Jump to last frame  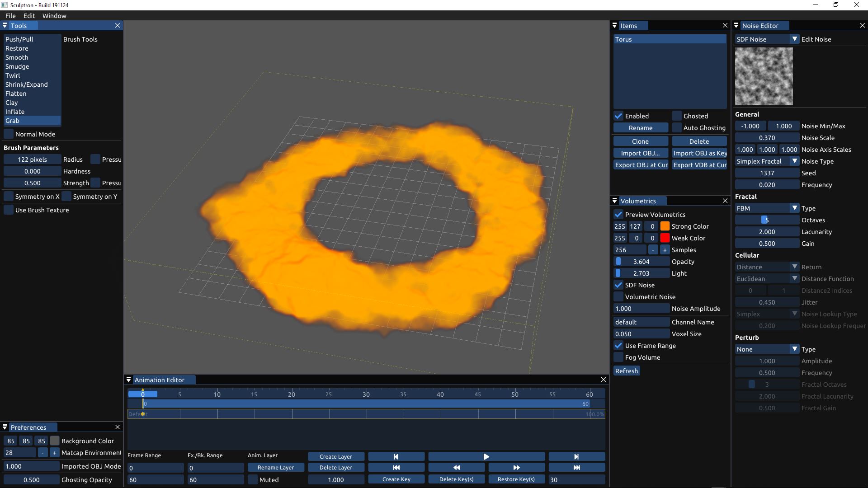coord(576,468)
